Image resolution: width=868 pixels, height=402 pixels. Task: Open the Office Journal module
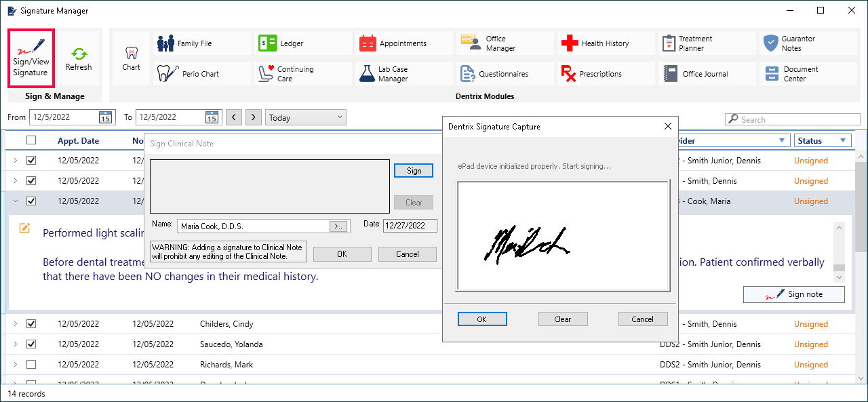click(707, 74)
